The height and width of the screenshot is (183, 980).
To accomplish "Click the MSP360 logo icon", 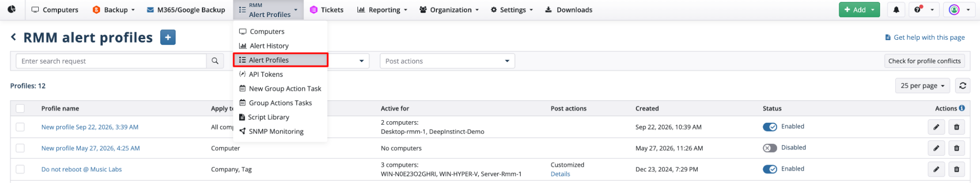I will 12,9.
